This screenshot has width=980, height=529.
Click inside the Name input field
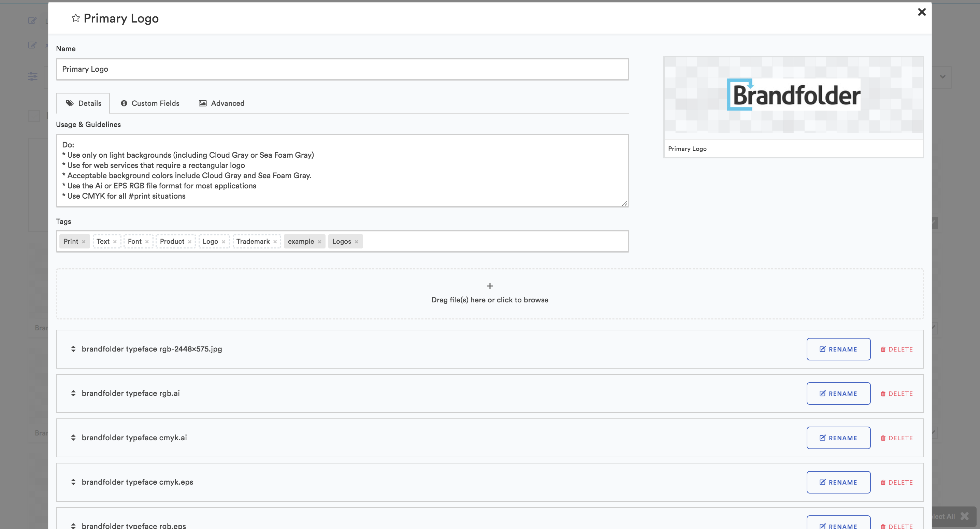coord(342,69)
